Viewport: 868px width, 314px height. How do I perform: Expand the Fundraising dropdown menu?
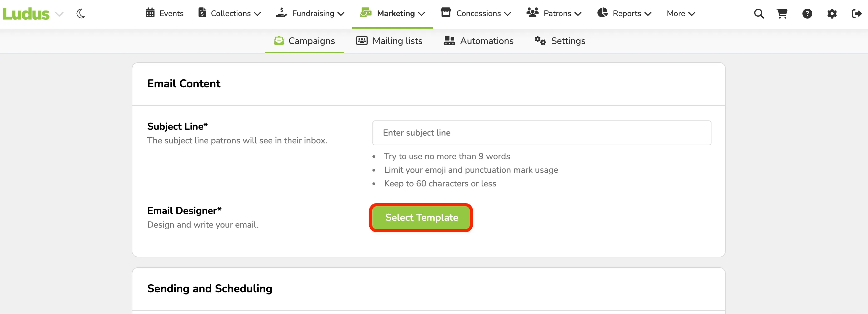click(310, 13)
